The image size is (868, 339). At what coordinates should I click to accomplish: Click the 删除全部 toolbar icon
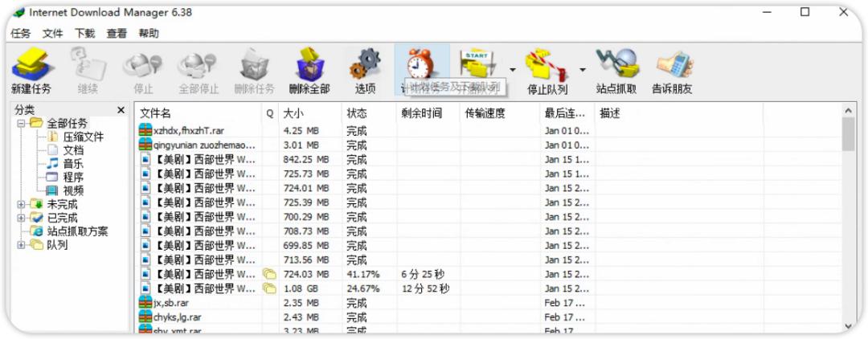309,64
